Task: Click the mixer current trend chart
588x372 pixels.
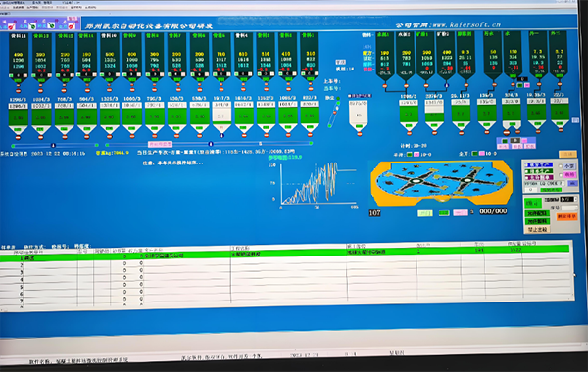Action: 317,184
